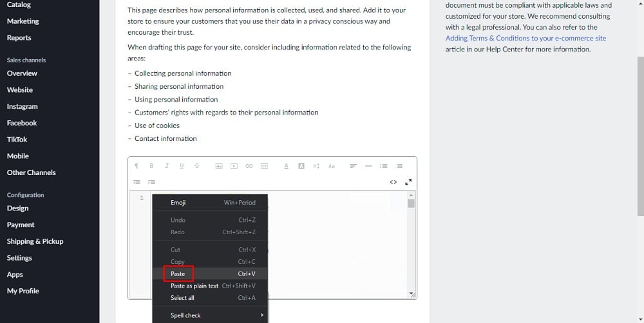Choose Copy from the context menu
This screenshot has width=644, height=323.
coord(210,261)
